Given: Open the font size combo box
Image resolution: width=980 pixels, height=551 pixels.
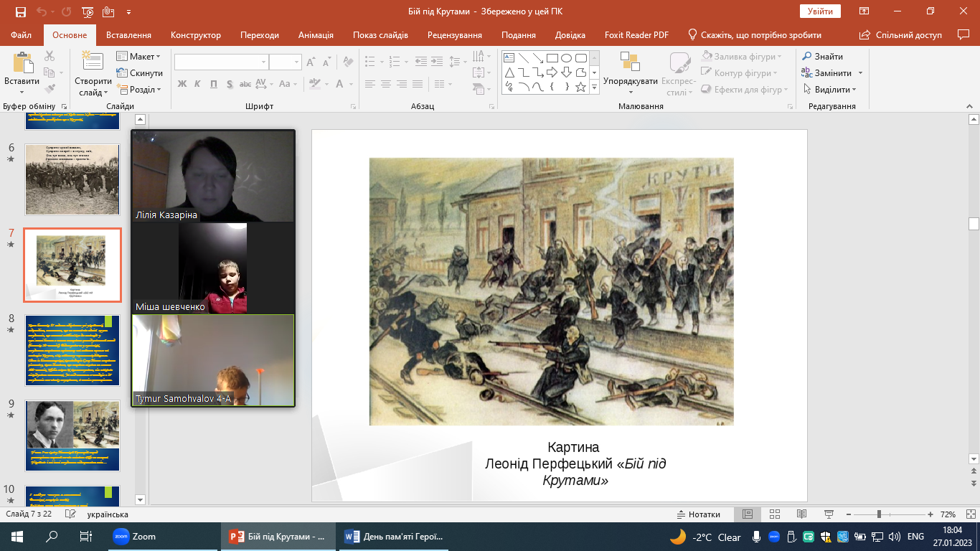Looking at the screenshot, I should click(286, 62).
